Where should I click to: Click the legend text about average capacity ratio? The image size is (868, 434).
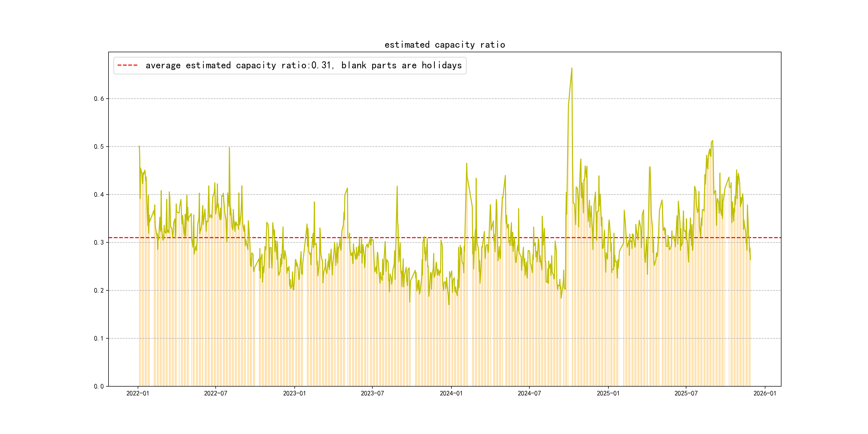point(303,65)
